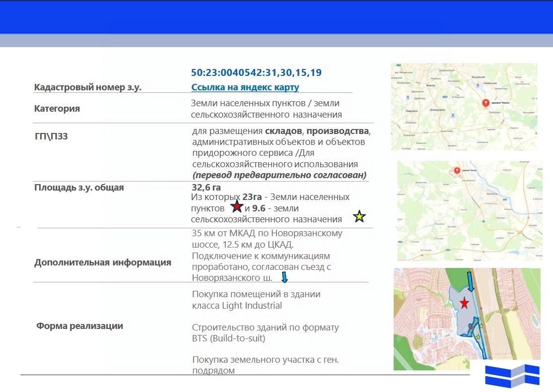Click the '32,6 га' total area value
Image resolution: width=553 pixels, height=392 pixels.
[x=207, y=187]
